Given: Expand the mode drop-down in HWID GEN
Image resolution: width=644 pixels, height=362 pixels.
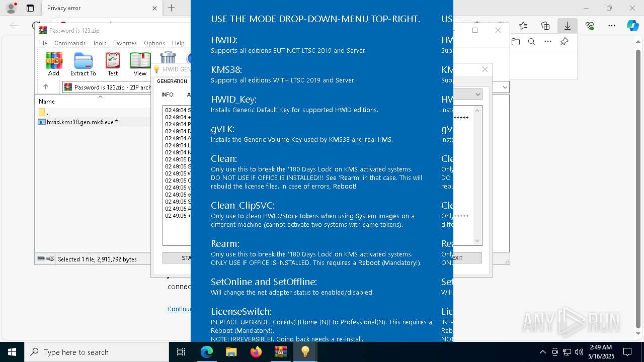Looking at the screenshot, I should [x=477, y=94].
